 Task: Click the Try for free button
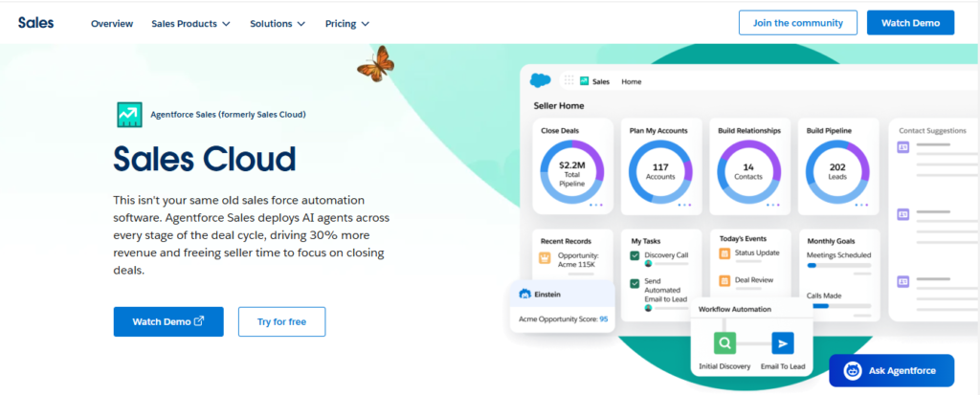pyautogui.click(x=281, y=322)
